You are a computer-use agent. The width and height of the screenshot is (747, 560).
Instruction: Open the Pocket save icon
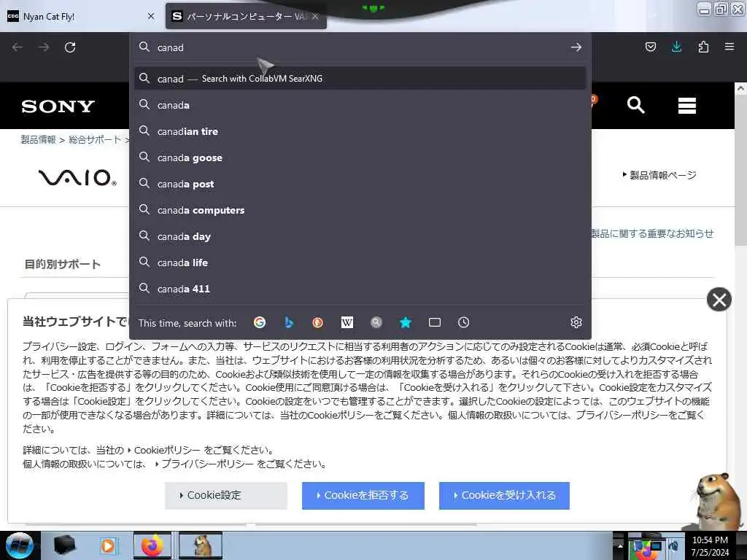click(x=650, y=47)
